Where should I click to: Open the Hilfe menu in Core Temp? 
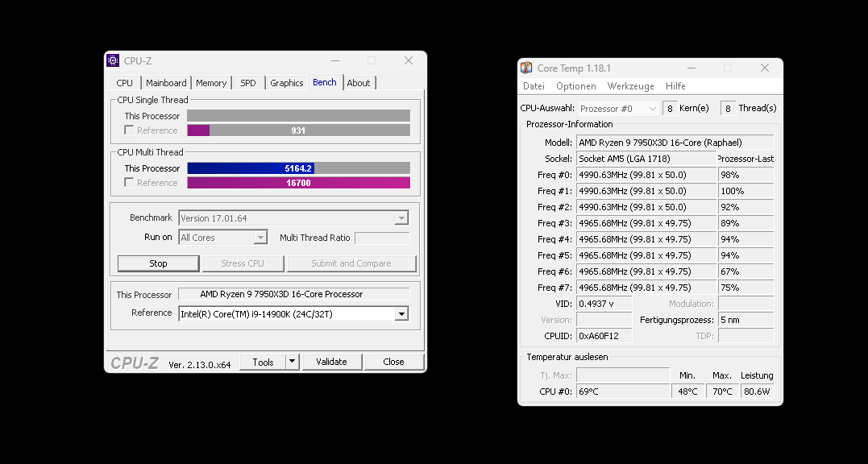tap(675, 86)
